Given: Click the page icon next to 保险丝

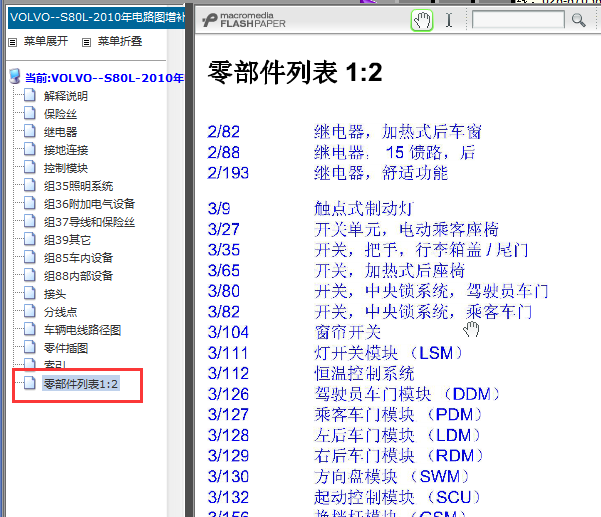Looking at the screenshot, I should tap(30, 113).
